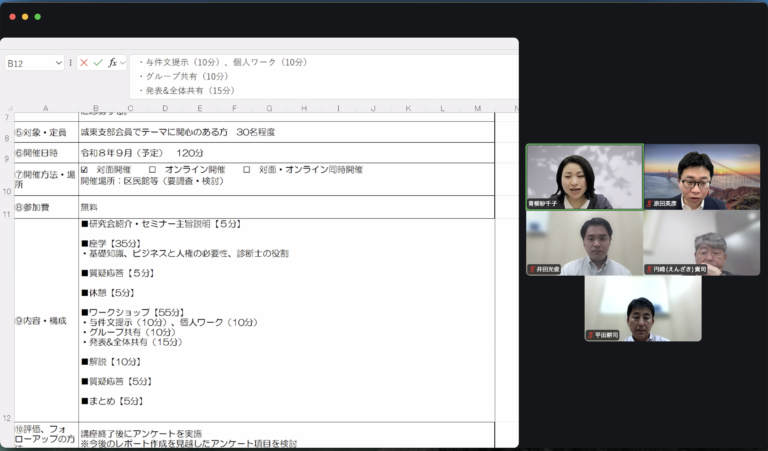Viewport: 768px width, 451px height.
Task: Click the cell labeled ⑨内容・構成
Action: (47, 320)
